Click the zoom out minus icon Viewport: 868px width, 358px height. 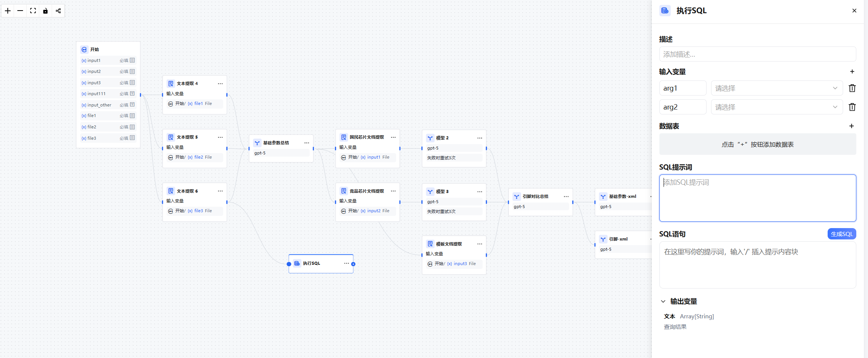(x=20, y=11)
